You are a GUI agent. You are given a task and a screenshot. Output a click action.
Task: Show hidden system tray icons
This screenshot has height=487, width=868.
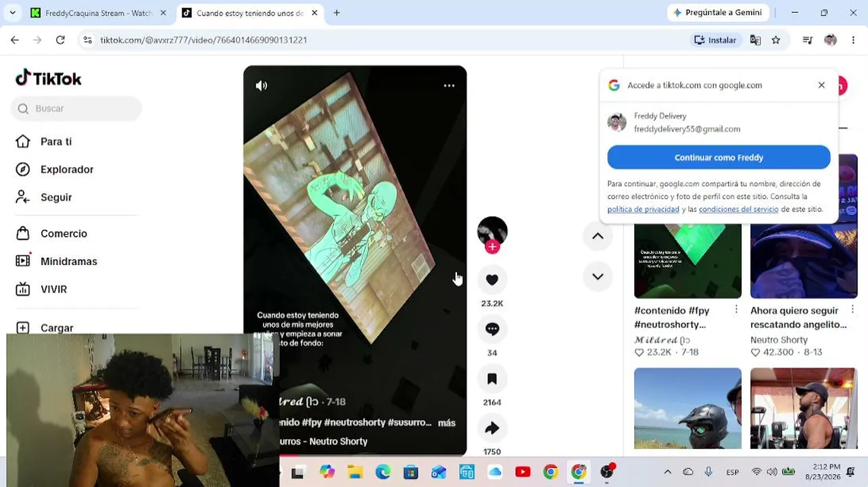click(x=668, y=472)
